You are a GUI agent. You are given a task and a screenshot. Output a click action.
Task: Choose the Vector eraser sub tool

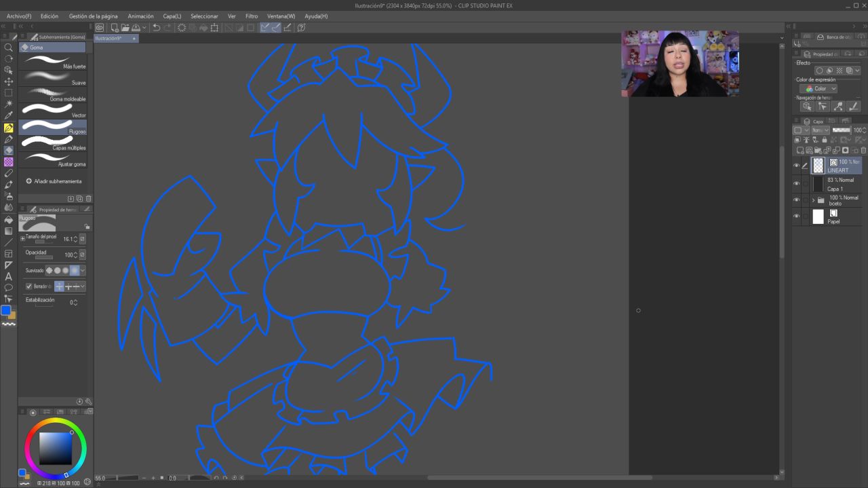53,110
